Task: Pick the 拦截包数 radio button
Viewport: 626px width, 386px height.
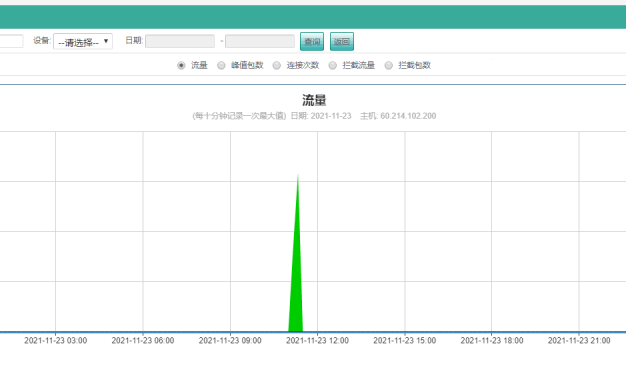Action: (388, 65)
